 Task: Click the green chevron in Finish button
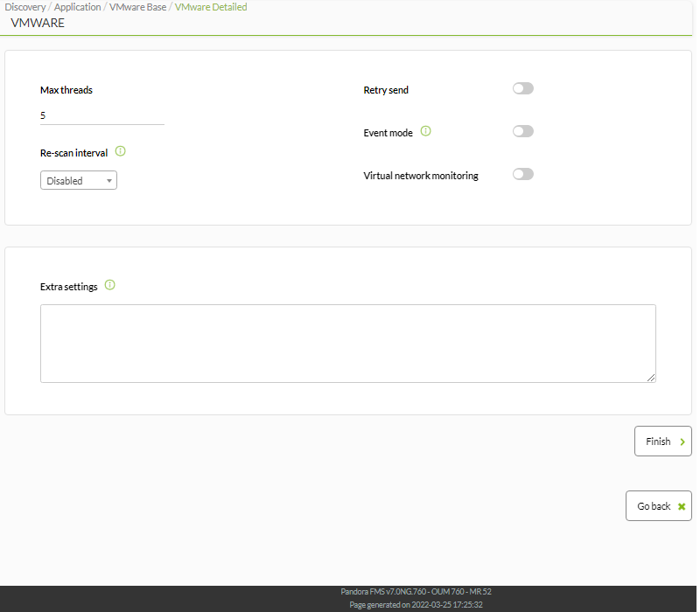[x=682, y=442]
